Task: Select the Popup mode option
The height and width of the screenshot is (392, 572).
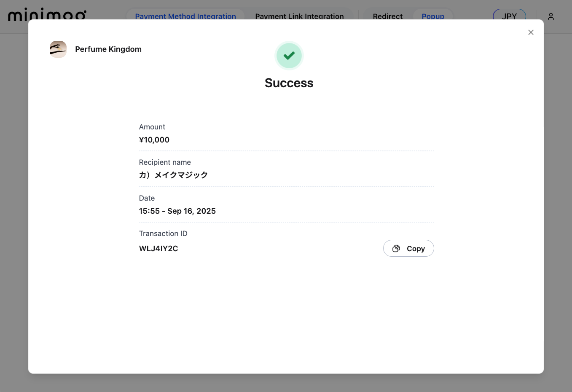Action: (x=433, y=16)
